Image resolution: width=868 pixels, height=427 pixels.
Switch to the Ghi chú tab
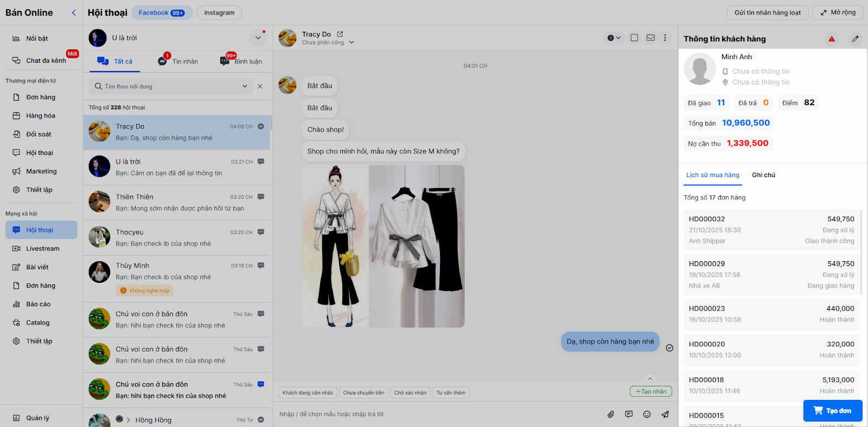[x=764, y=175]
